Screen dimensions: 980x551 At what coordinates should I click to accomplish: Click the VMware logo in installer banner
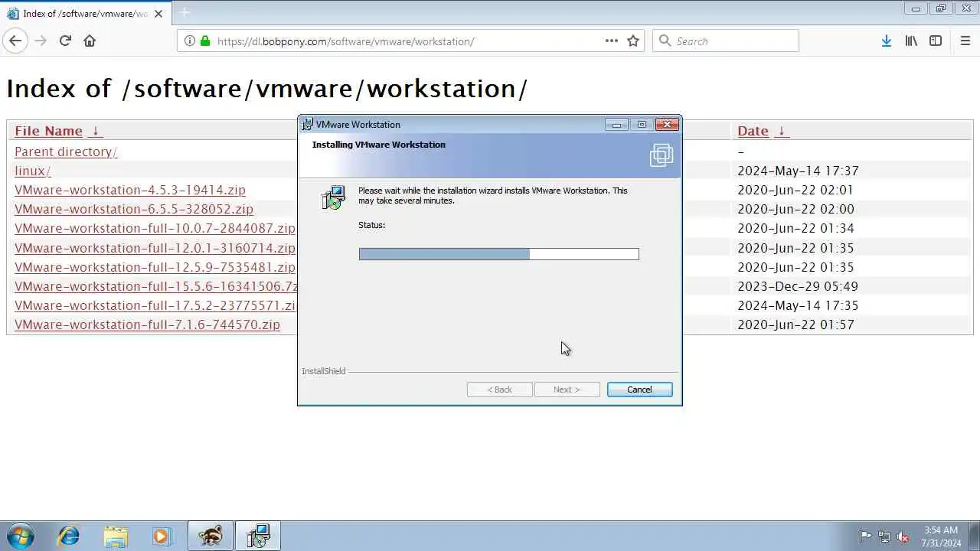pos(661,155)
